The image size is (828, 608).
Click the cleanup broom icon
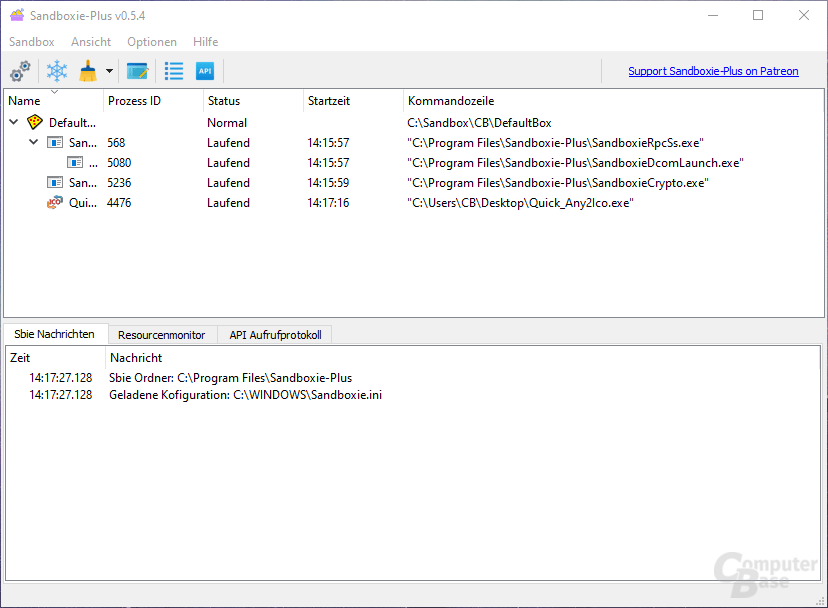coord(88,71)
